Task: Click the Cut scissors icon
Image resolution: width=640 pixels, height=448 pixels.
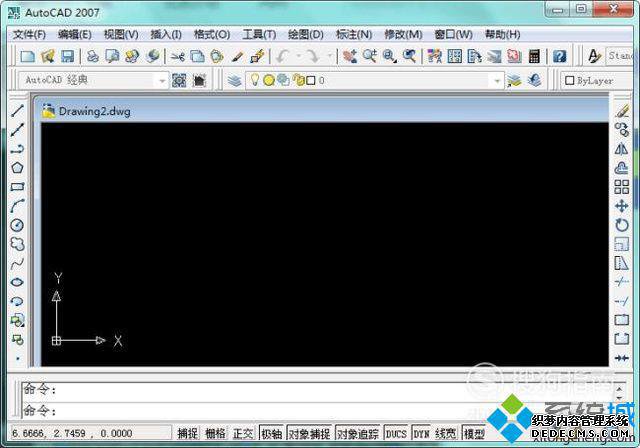Action: coord(178,56)
